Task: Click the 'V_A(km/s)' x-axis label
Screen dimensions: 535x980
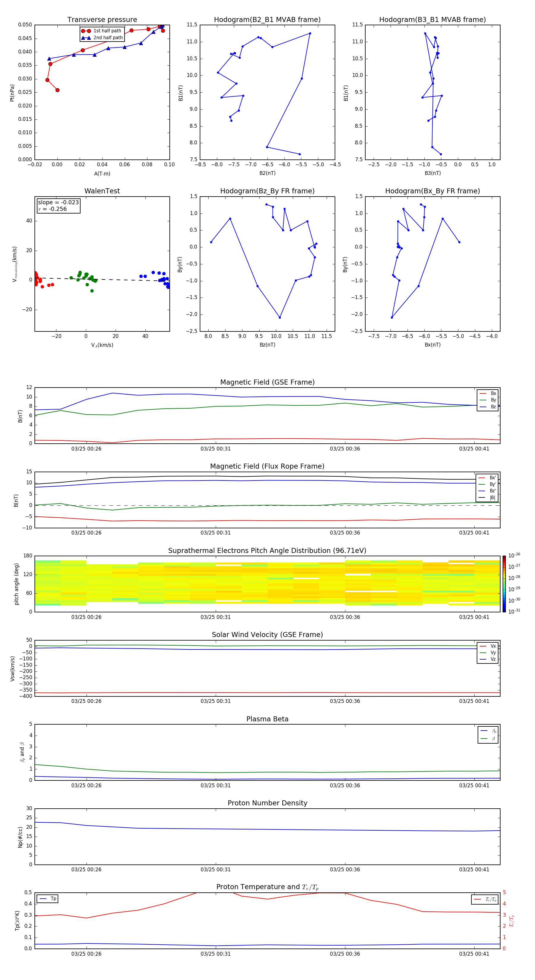Action: (x=102, y=345)
